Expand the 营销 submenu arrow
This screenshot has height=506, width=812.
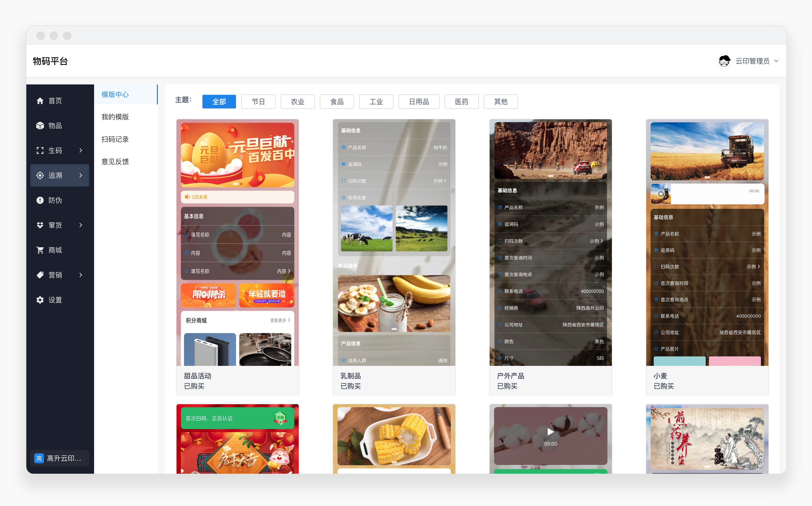(81, 275)
